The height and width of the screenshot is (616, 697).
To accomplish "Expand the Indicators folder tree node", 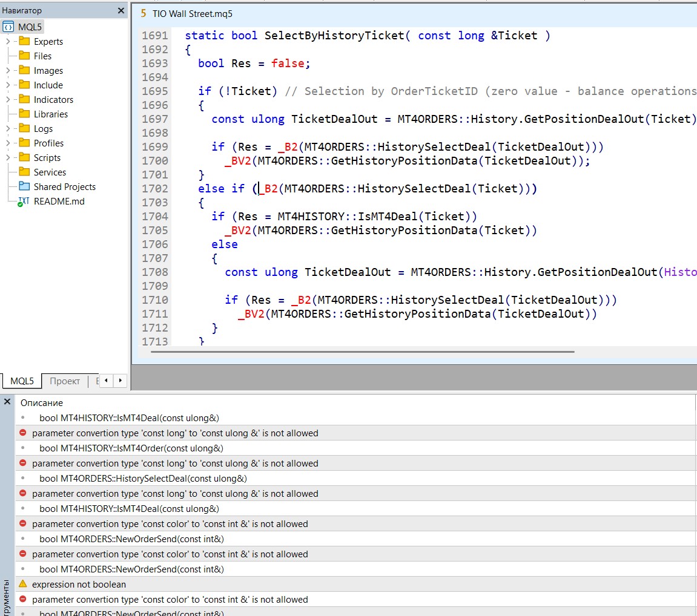I will tap(8, 100).
